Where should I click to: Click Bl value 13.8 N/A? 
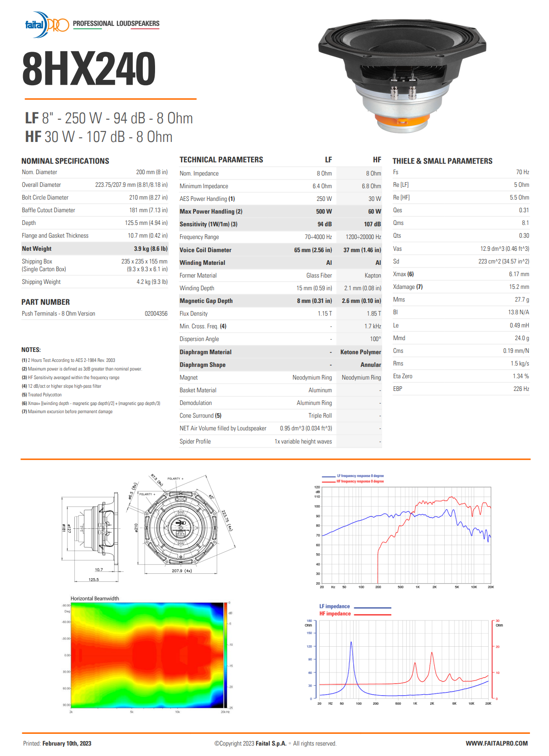pos(519,312)
